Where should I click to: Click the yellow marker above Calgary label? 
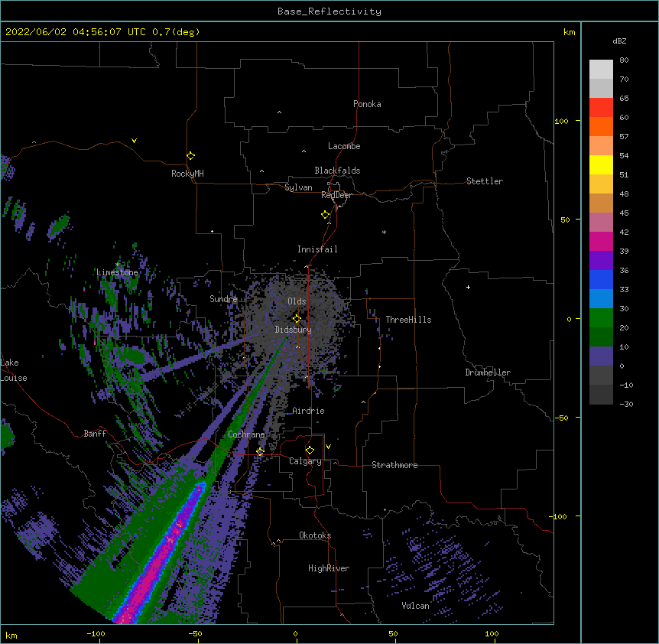(x=310, y=450)
